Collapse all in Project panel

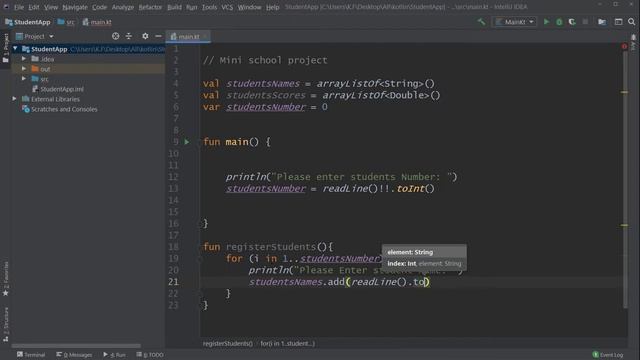point(129,36)
